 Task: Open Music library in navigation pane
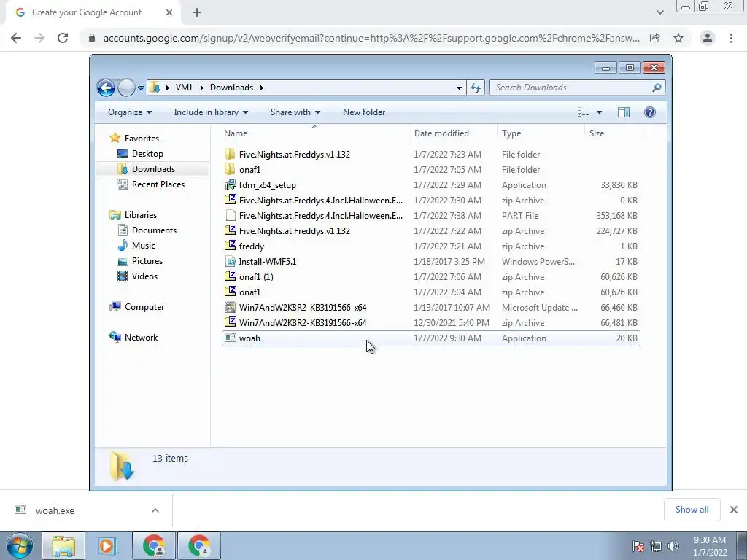144,246
